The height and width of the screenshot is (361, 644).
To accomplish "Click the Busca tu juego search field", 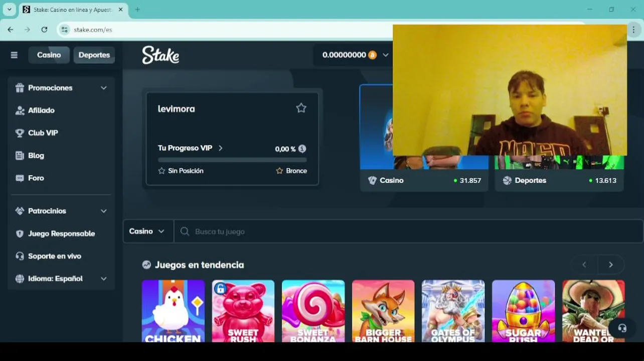I will pyautogui.click(x=408, y=231).
